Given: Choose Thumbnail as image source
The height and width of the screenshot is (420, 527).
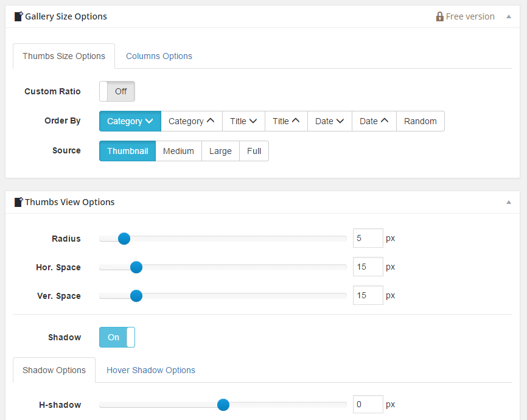Looking at the screenshot, I should pyautogui.click(x=127, y=151).
